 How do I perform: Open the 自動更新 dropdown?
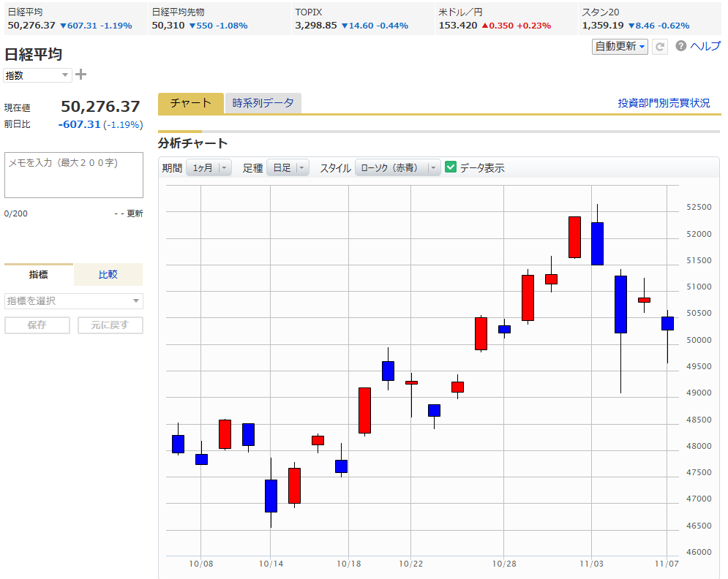pos(620,47)
